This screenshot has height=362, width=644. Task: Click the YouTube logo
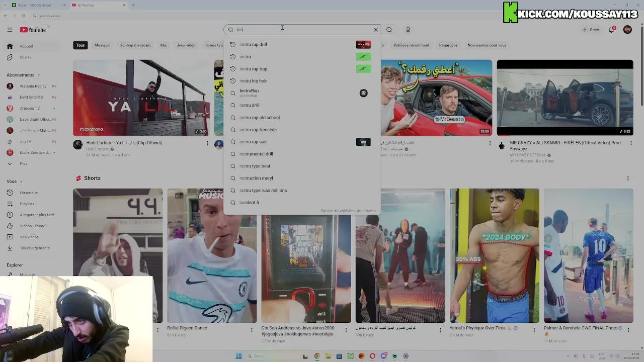point(33,30)
